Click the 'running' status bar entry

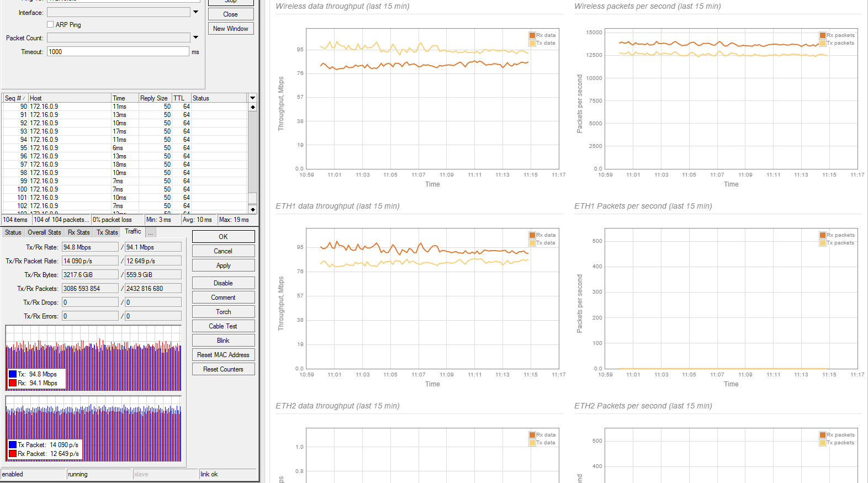[x=99, y=474]
